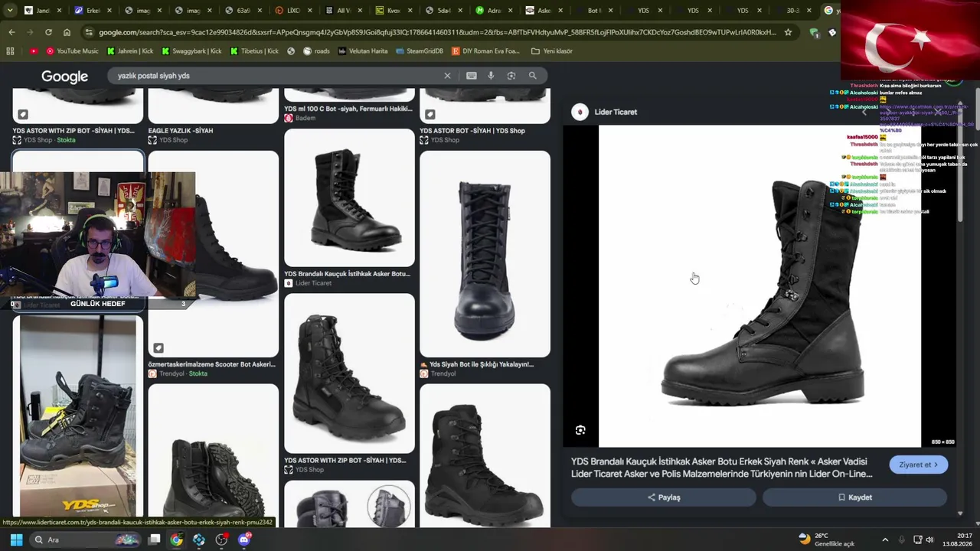Open the Yeni klasör bookmark folder

(x=552, y=51)
